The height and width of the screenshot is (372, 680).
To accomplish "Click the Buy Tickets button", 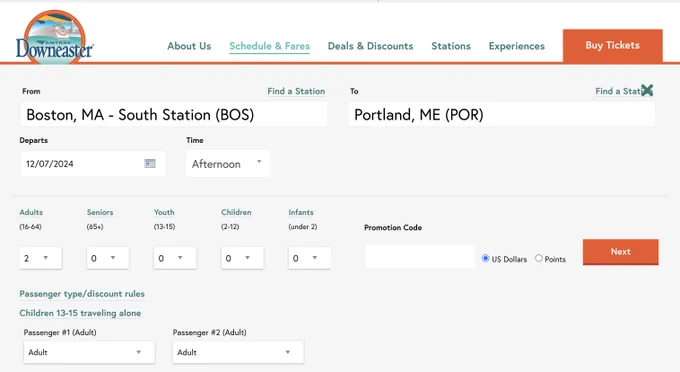I will [x=612, y=46].
